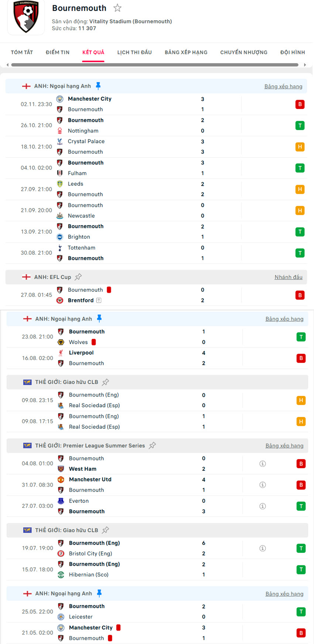Click the red B badge for Manchester City 02.11

300,104
